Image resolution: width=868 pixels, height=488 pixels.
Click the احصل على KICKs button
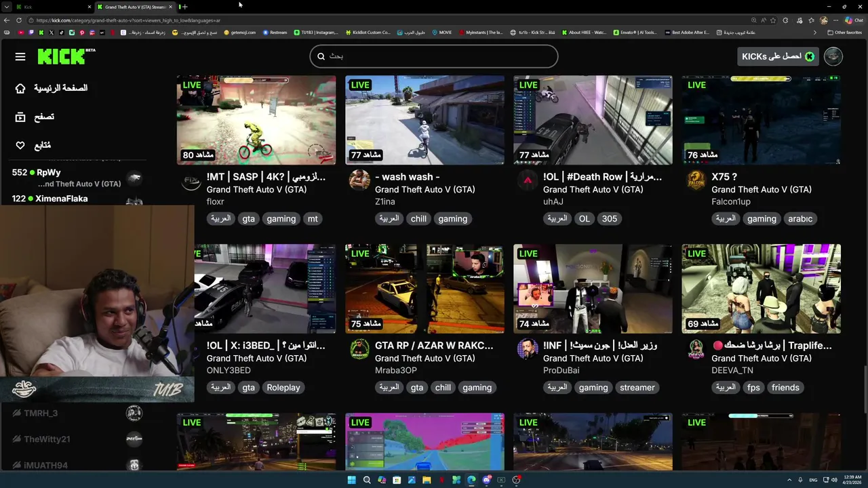point(778,56)
